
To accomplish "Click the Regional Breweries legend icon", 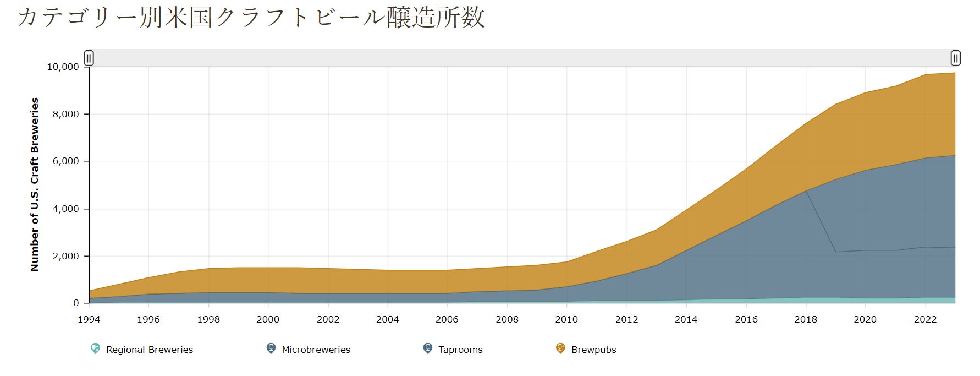I will pyautogui.click(x=95, y=348).
